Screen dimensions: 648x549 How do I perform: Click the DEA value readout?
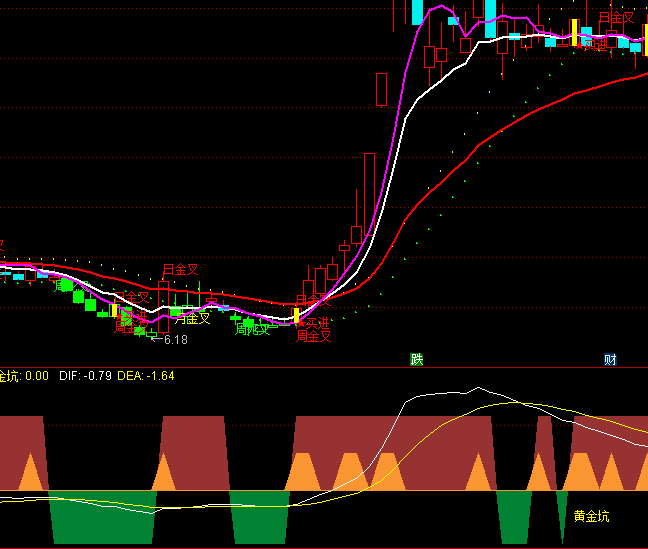tap(146, 376)
